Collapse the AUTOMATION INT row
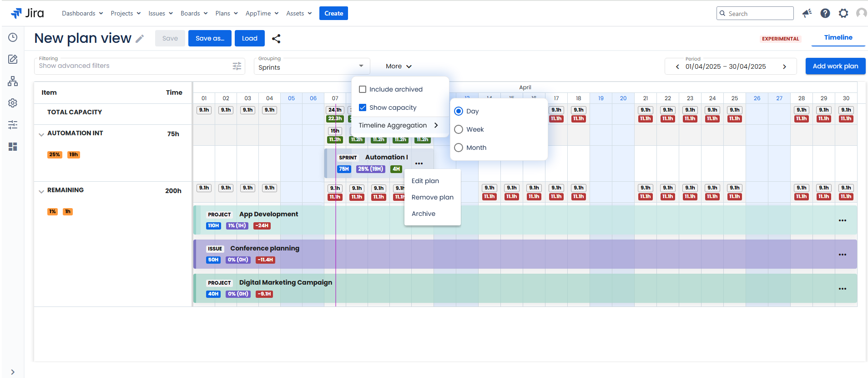 (41, 134)
